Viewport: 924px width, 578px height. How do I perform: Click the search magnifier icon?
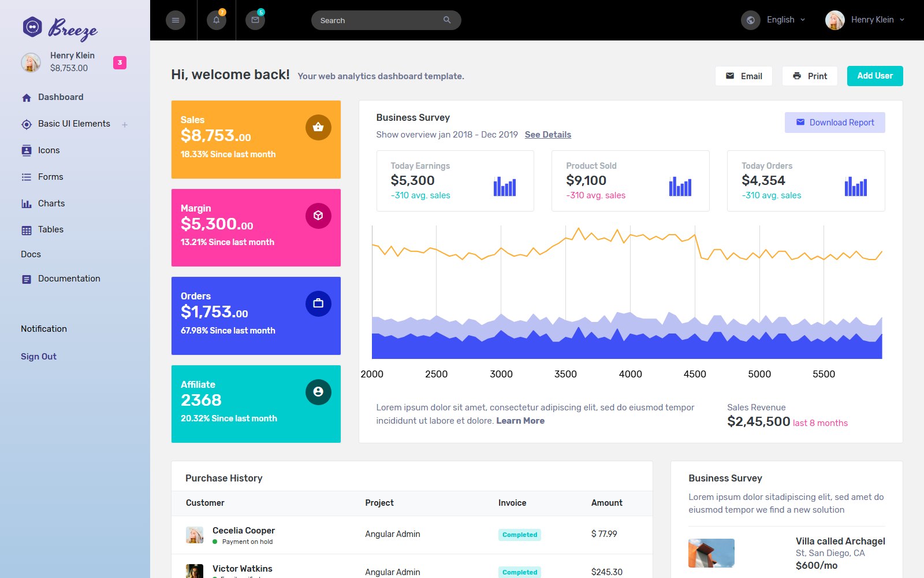point(447,20)
